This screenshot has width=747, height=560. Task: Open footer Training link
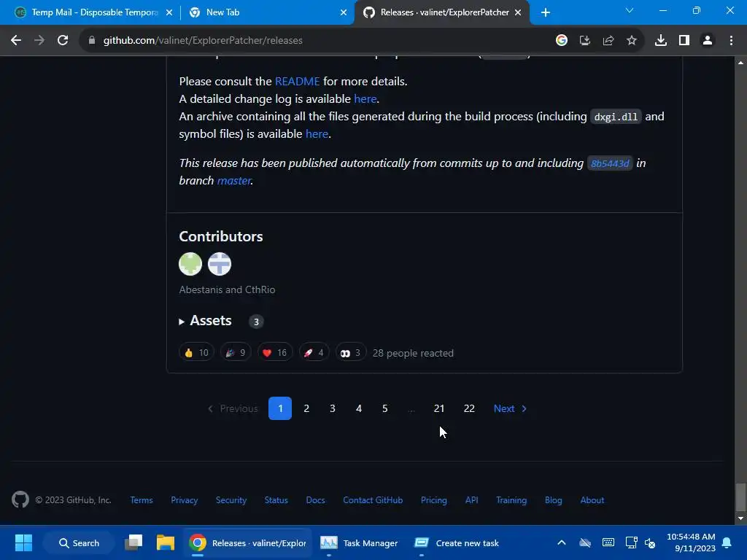coord(511,500)
